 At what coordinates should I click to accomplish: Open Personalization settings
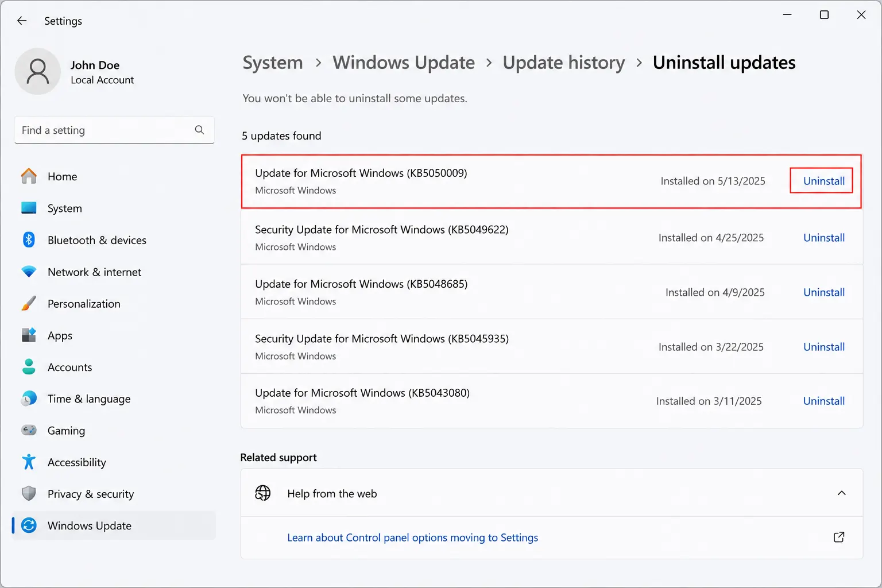coord(84,304)
